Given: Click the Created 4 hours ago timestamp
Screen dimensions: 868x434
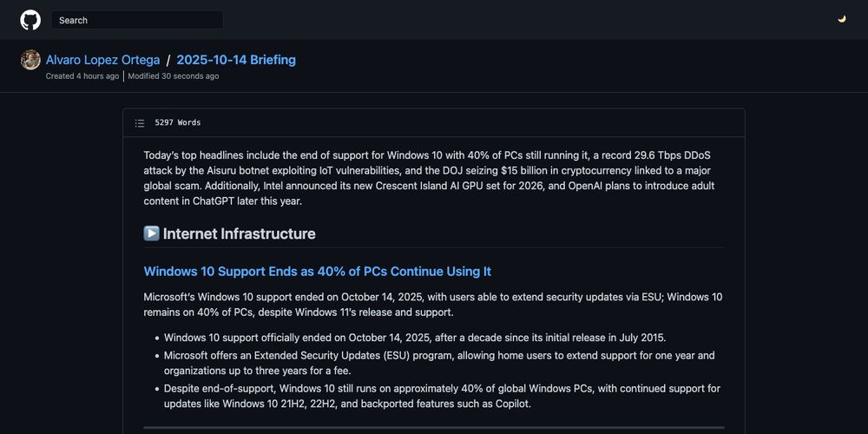Looking at the screenshot, I should pos(82,76).
